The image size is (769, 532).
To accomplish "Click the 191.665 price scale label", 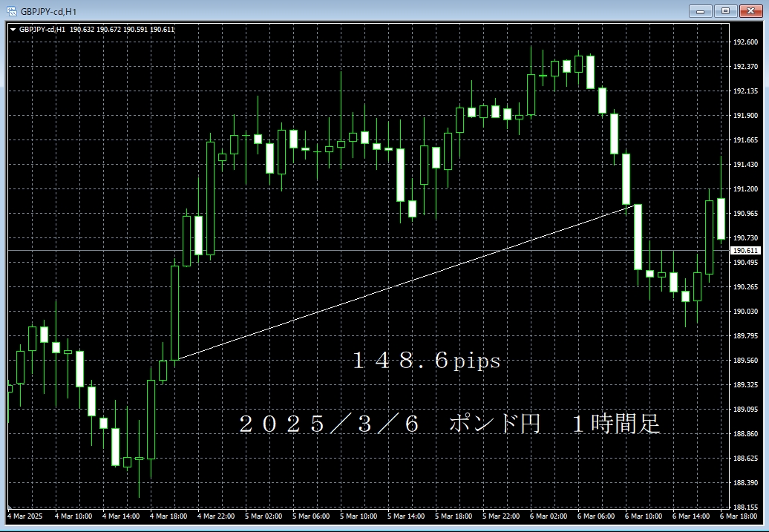I will point(745,140).
